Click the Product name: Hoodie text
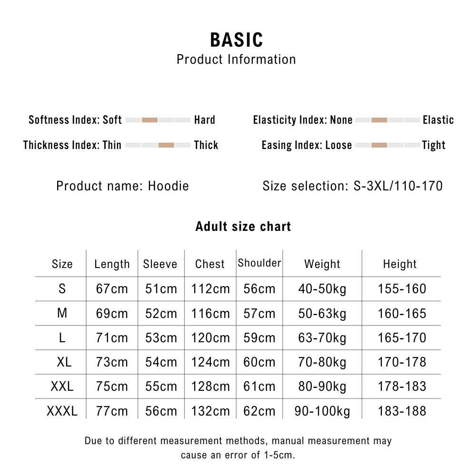The image size is (476, 476). pos(122,186)
